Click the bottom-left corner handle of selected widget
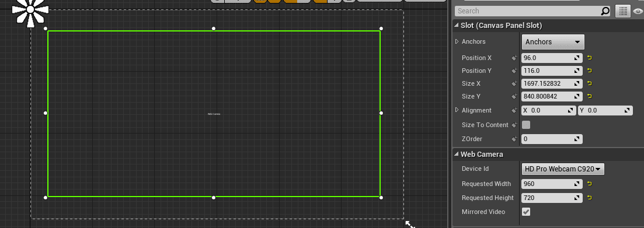Viewport: 644px width, 228px height. [46, 198]
